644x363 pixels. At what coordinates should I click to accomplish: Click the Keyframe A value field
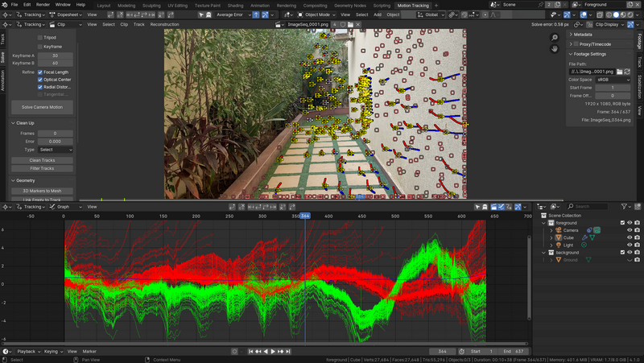pos(55,55)
